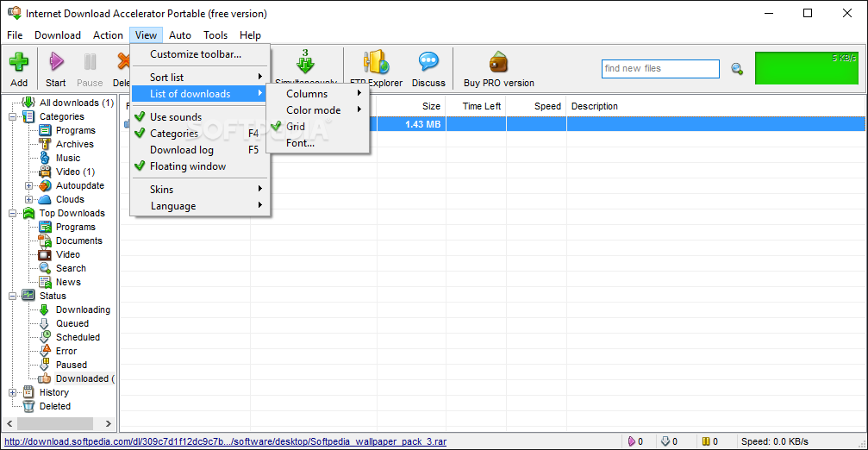Select Video under Top Downloads
This screenshot has width=868, height=450.
click(67, 254)
